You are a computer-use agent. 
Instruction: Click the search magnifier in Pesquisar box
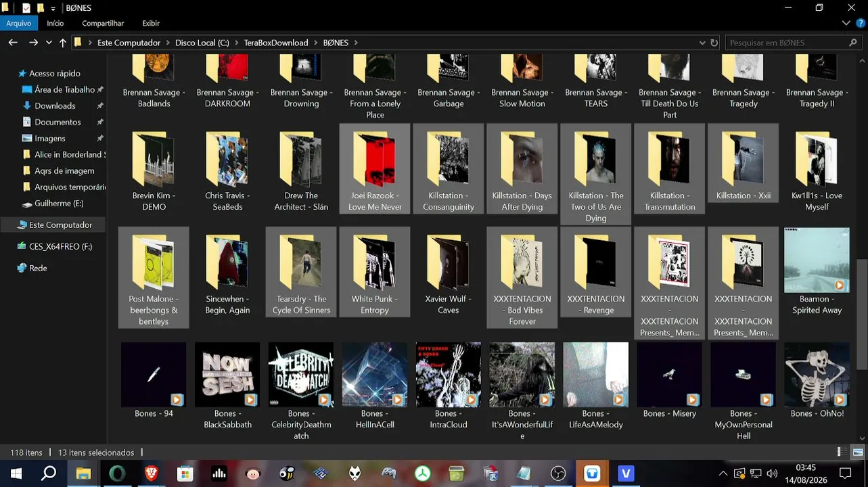853,43
